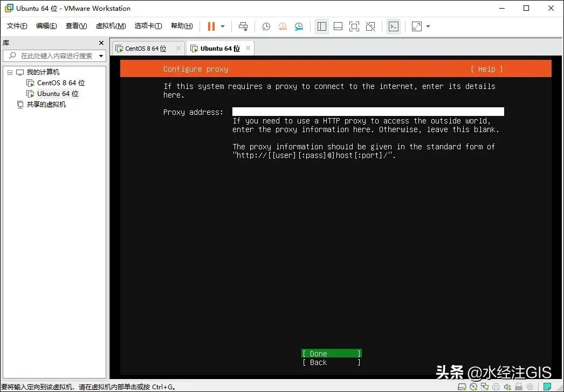Open the snapshot manager
564x392 pixels.
(299, 26)
